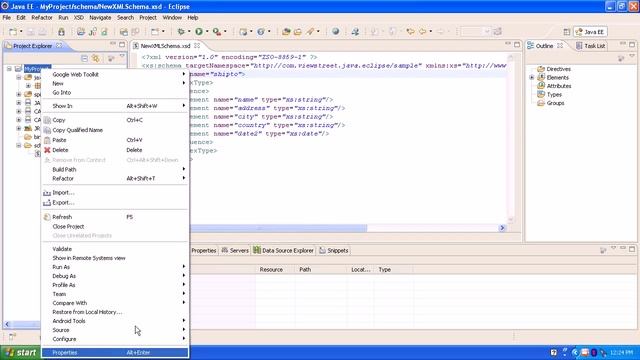The width and height of the screenshot is (640, 360).
Task: Minimize the Project Explorer panel
Action: click(x=113, y=44)
